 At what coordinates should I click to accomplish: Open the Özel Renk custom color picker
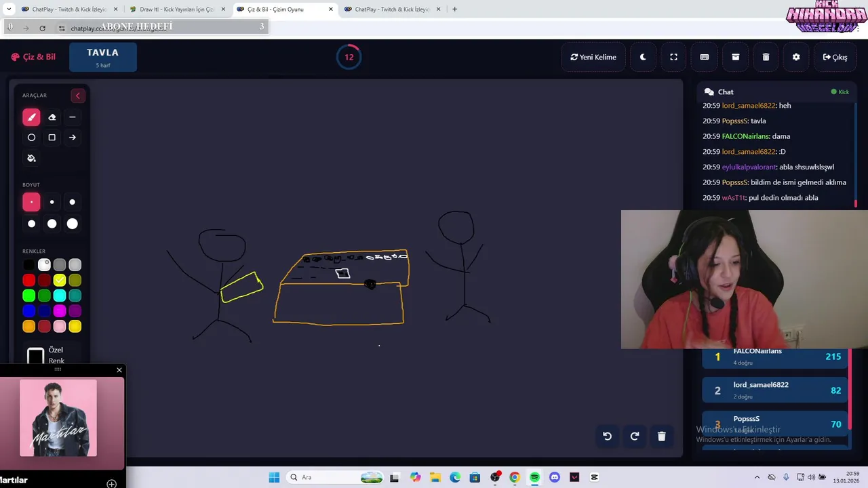36,356
